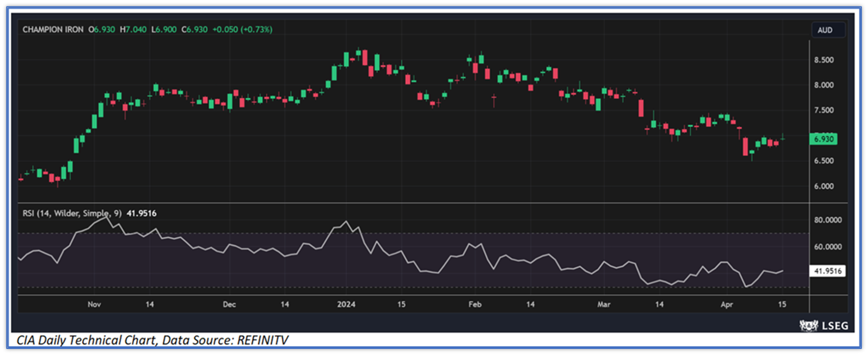Click the 8.500 price axis label
Screen dimensions: 868x355
click(x=824, y=60)
